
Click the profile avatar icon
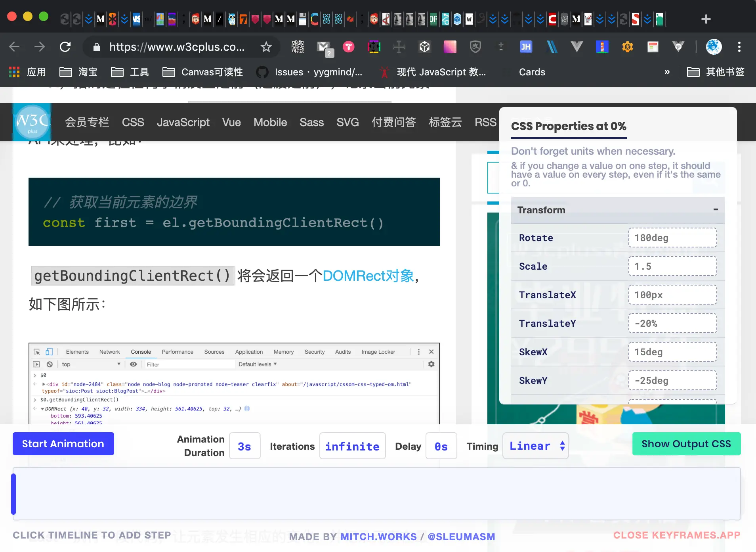point(714,47)
